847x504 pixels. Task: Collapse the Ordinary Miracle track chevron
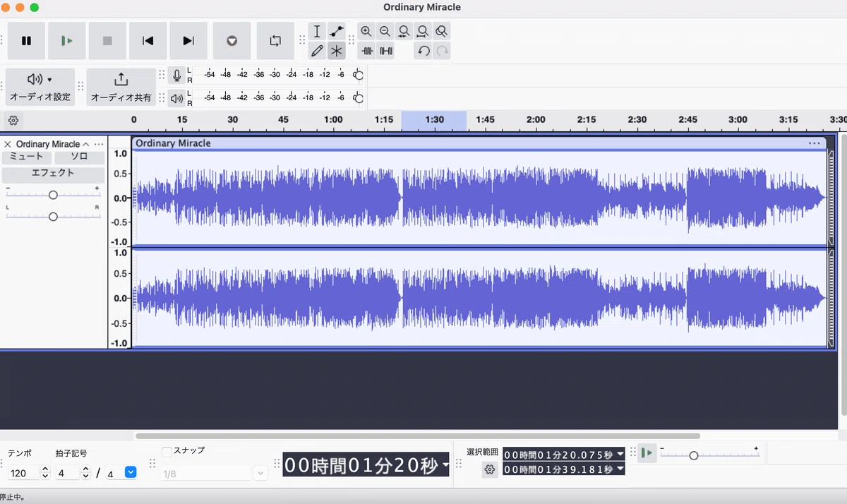[x=85, y=144]
